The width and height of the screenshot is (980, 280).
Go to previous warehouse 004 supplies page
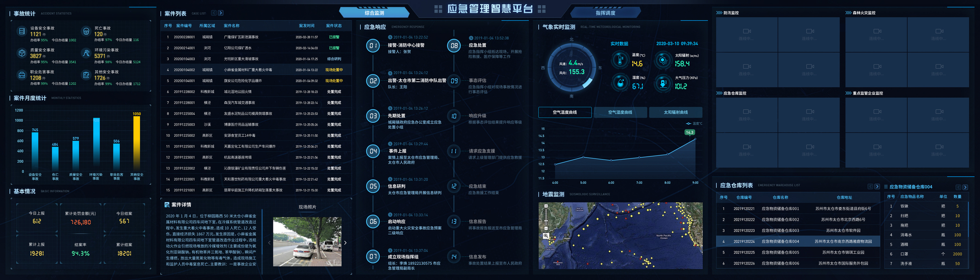coord(958,187)
